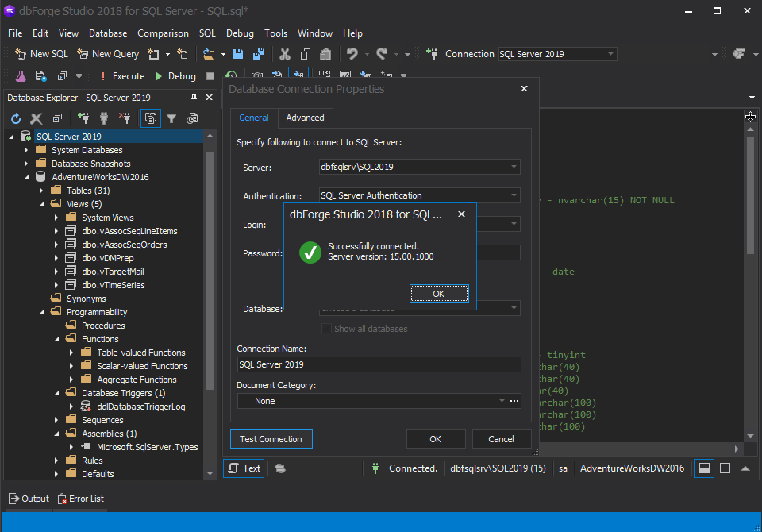Screen dimensions: 762x532
Task: Select the General tab
Action: click(x=254, y=118)
